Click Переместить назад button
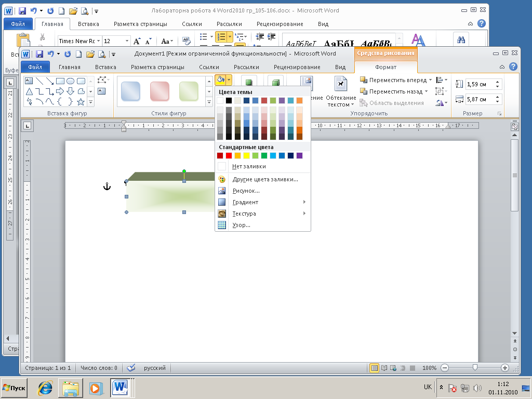The image size is (532, 399). (x=391, y=91)
